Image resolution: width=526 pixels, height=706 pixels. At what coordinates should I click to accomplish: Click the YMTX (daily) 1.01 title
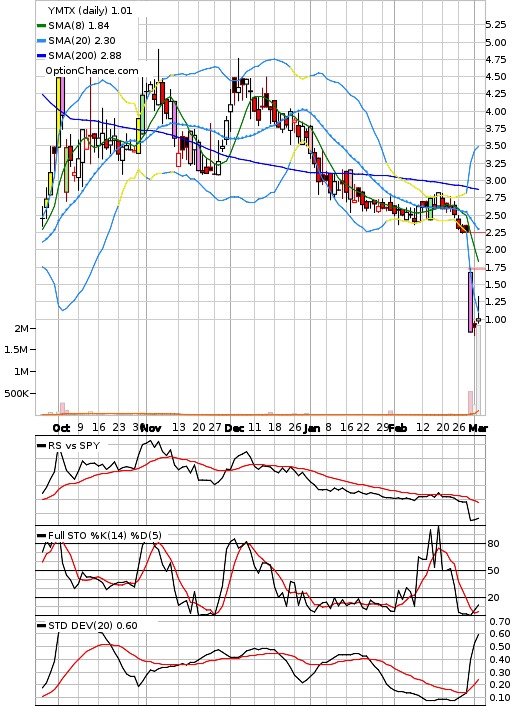pyautogui.click(x=90, y=10)
